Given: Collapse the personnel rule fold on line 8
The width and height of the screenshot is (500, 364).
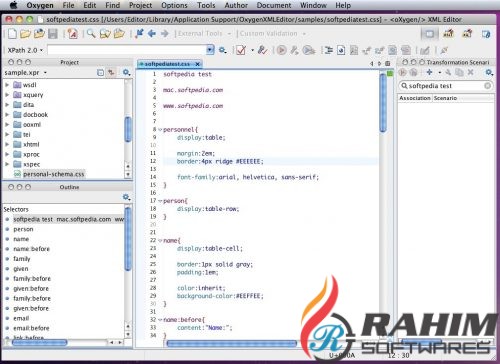Looking at the screenshot, I should pos(160,130).
